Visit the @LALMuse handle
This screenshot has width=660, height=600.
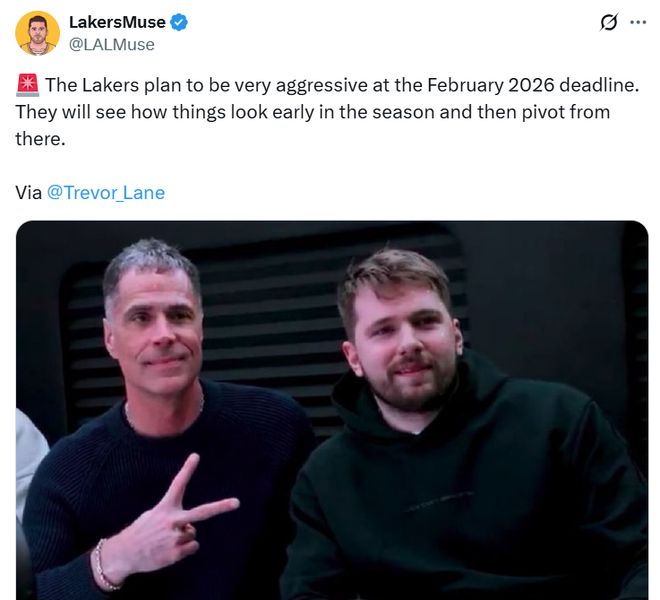(112, 45)
